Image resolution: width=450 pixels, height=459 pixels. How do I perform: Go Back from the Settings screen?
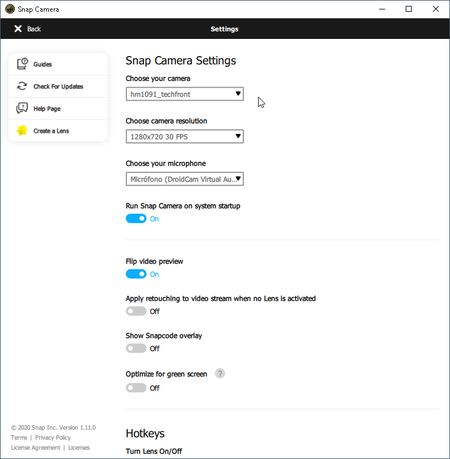click(28, 29)
